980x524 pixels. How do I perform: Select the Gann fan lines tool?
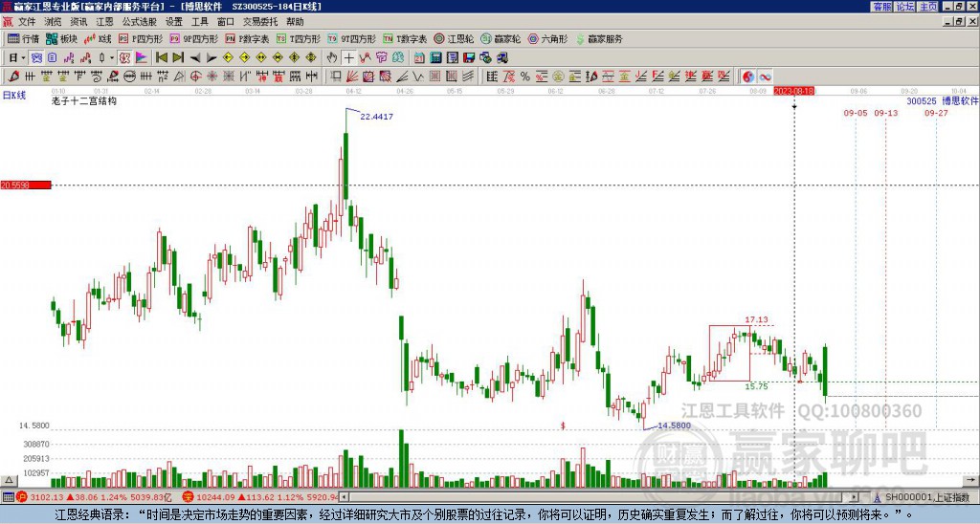point(352,76)
